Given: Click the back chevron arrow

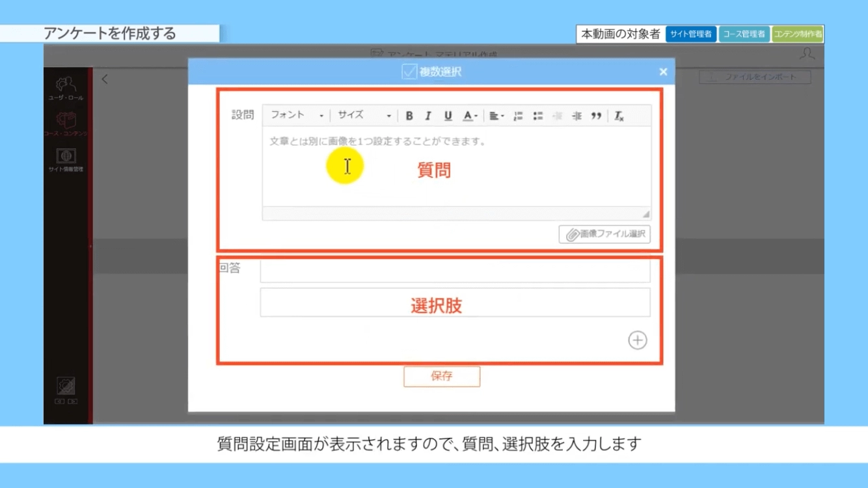Looking at the screenshot, I should (x=105, y=79).
